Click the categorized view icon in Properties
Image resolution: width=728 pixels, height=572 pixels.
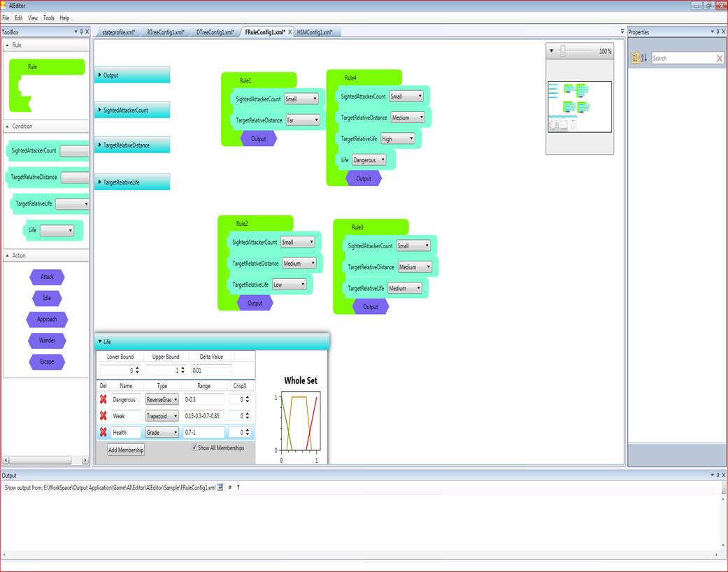tap(636, 59)
